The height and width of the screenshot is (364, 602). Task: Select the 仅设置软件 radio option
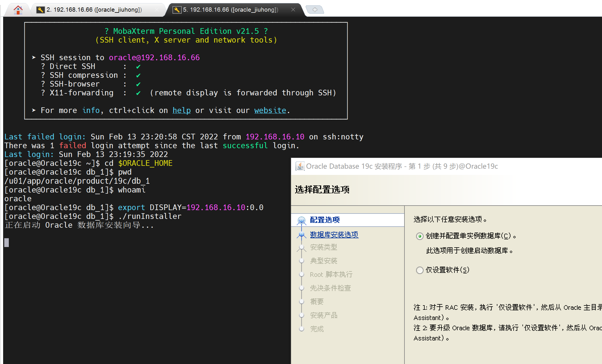click(x=420, y=270)
